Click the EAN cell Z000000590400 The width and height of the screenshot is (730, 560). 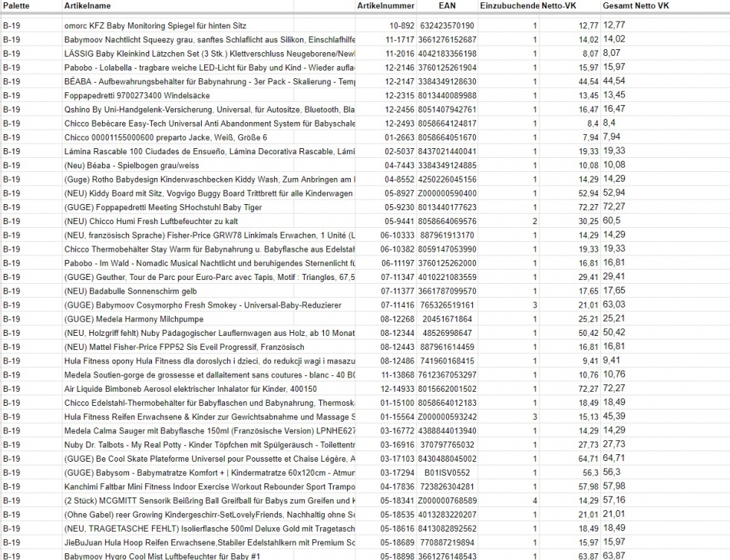[x=447, y=193]
